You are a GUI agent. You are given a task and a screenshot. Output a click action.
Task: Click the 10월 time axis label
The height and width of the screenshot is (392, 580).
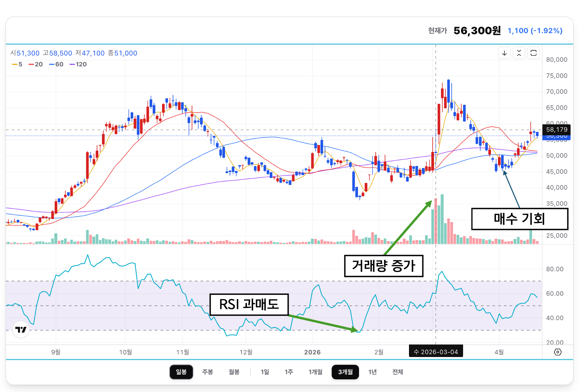(126, 352)
